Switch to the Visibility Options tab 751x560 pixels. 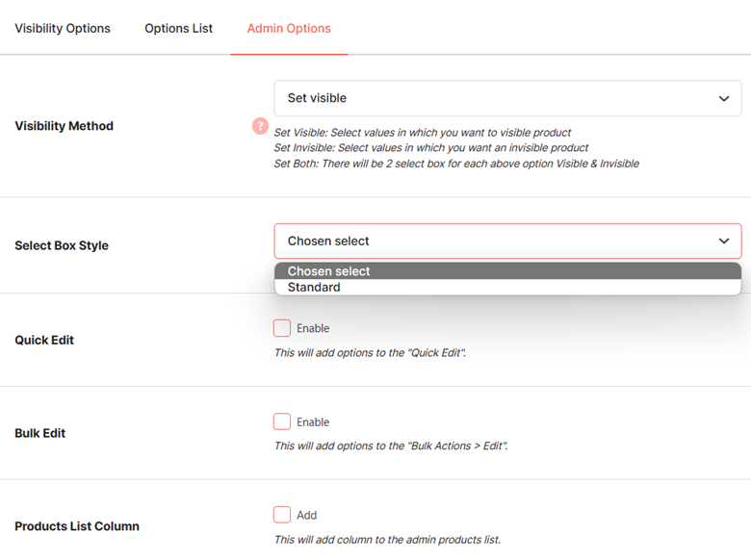pos(63,28)
